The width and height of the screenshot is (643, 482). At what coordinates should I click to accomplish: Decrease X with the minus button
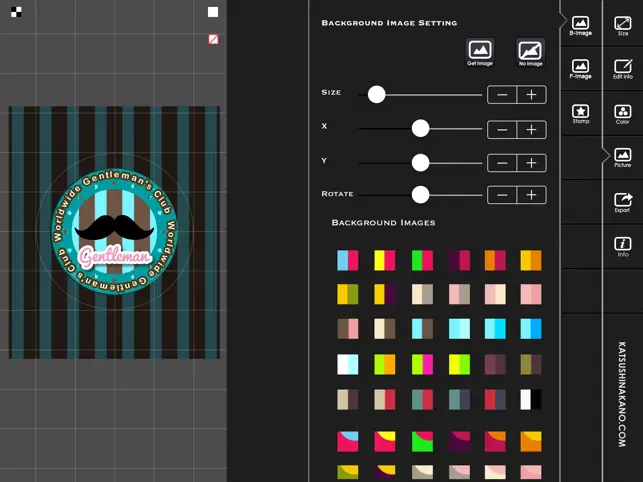[x=502, y=130]
